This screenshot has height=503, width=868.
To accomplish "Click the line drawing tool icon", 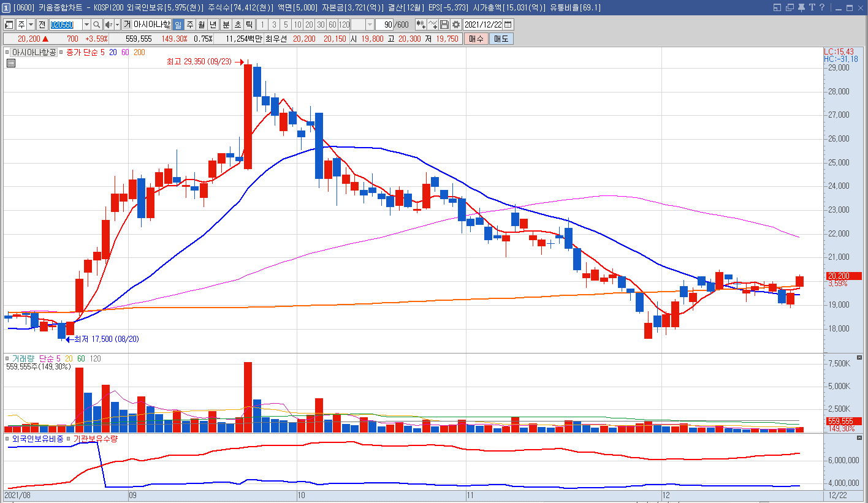I will tap(433, 25).
